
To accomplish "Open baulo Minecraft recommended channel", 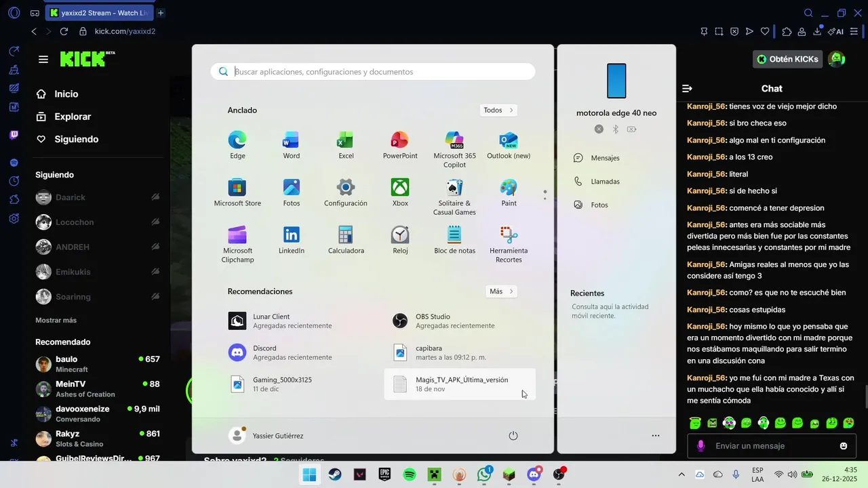I will pos(98,364).
